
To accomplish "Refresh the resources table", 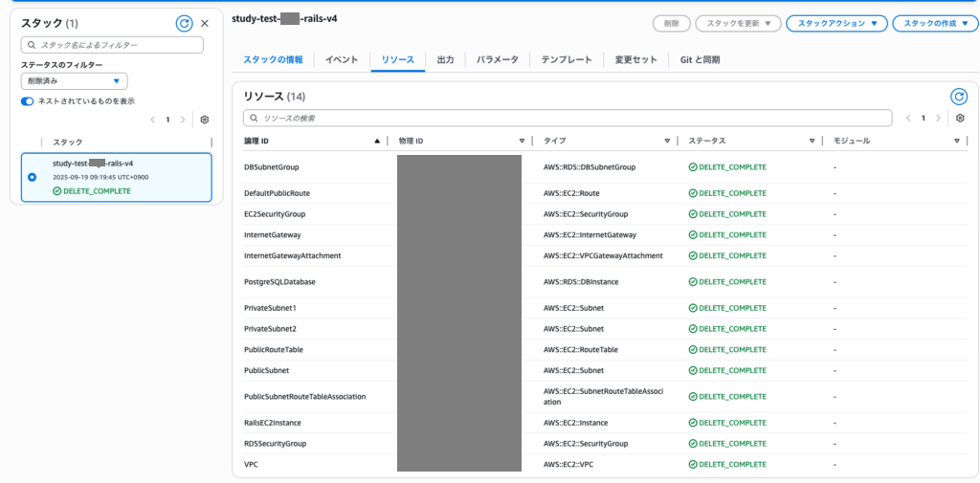I will 958,96.
